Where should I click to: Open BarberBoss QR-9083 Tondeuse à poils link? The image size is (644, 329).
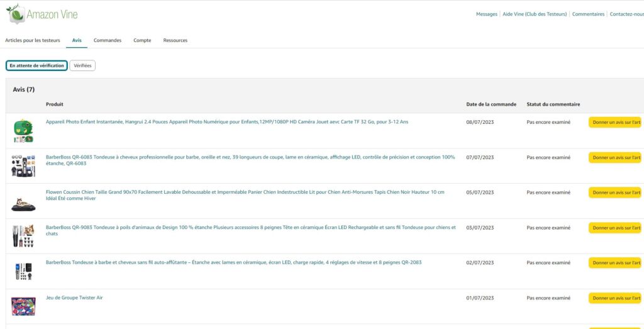coord(251,230)
